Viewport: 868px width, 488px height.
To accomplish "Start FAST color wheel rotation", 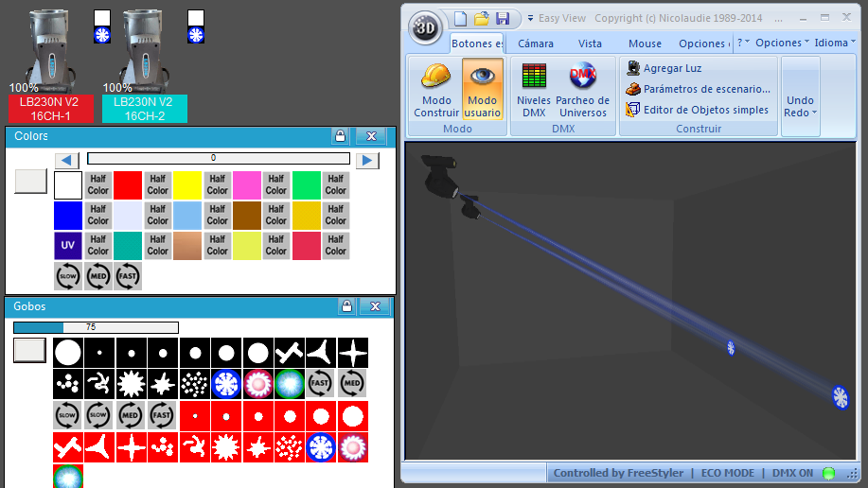I will 128,276.
